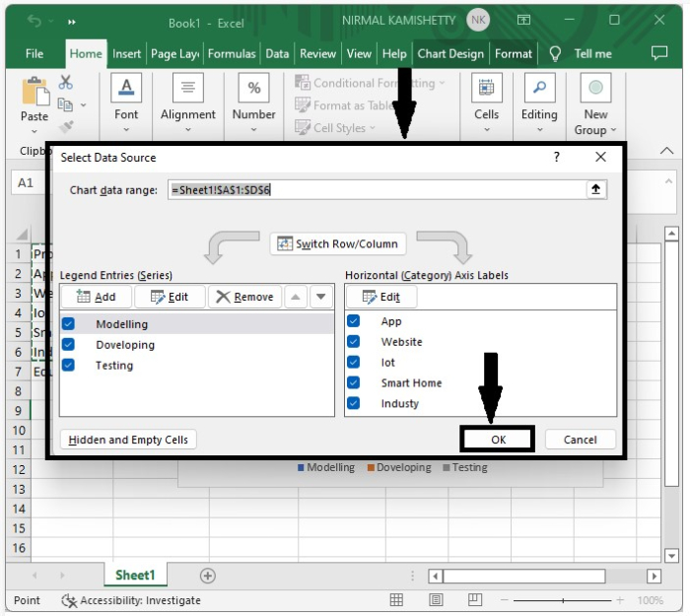Uncheck the Industy category checkbox
The image size is (690, 616).
point(353,403)
